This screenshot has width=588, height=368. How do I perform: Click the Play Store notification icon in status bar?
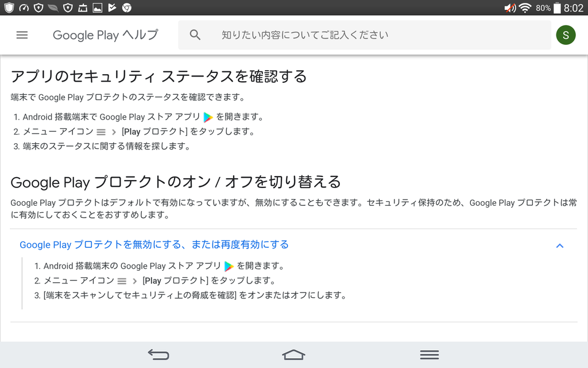coord(112,7)
